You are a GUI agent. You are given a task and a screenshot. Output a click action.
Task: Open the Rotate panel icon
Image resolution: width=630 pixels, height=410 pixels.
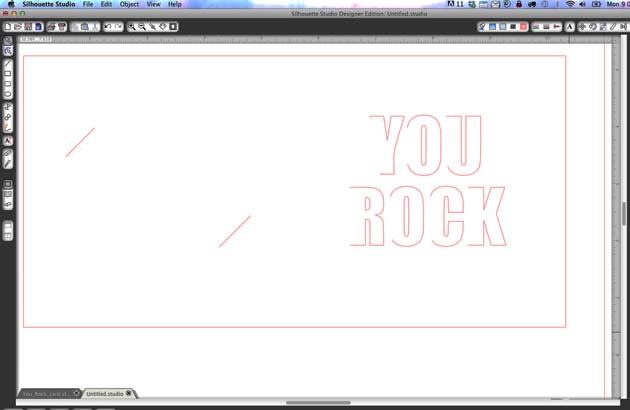point(593,27)
